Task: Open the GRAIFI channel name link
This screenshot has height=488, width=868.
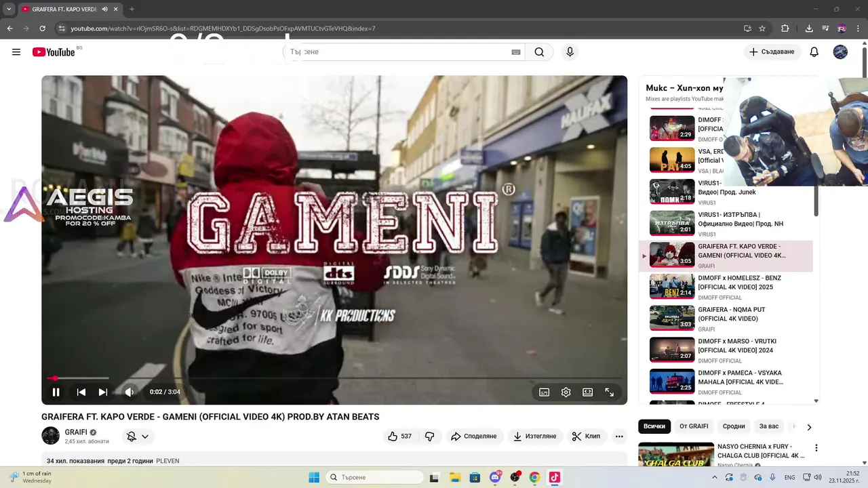Action: click(76, 432)
